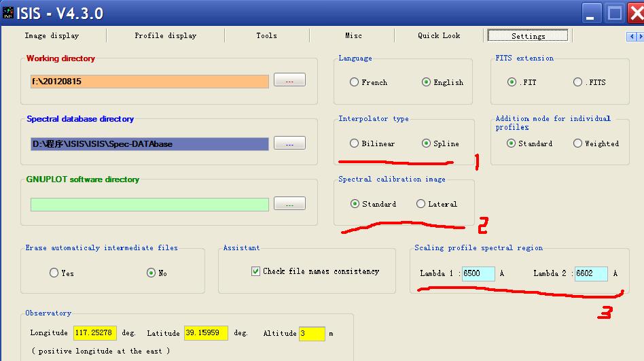Click the Longitude input field
The image size is (644, 361).
coord(95,333)
